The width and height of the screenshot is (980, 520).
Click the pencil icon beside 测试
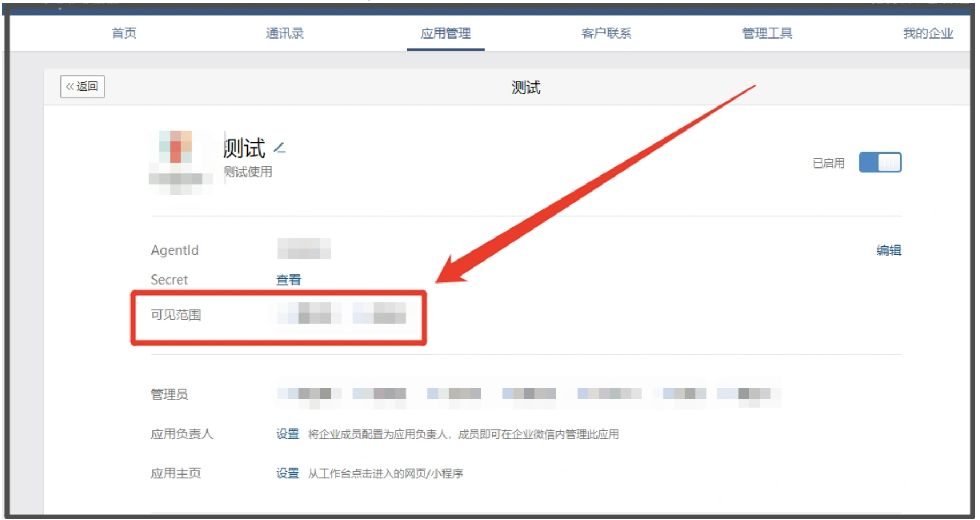coord(279,147)
